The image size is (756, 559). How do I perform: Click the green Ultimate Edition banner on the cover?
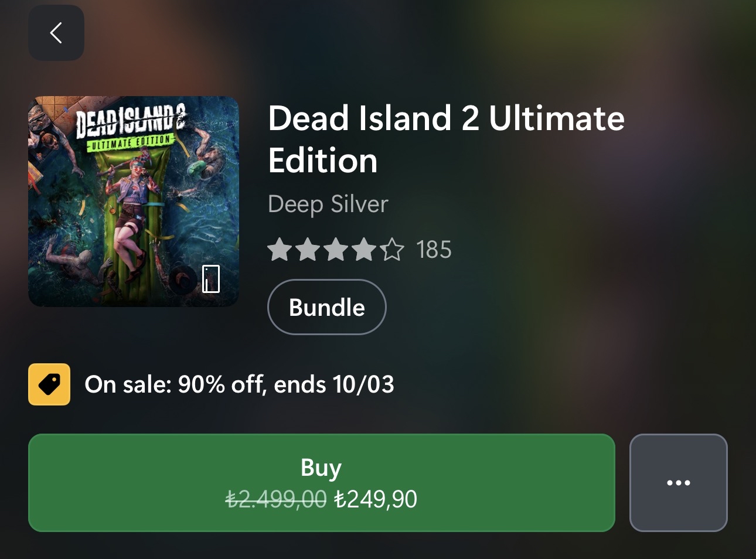pos(130,142)
